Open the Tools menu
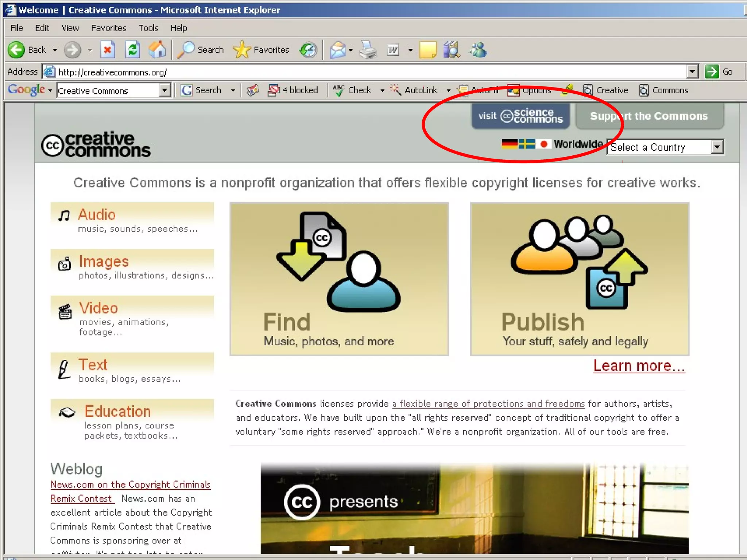This screenshot has width=747, height=560. [148, 28]
